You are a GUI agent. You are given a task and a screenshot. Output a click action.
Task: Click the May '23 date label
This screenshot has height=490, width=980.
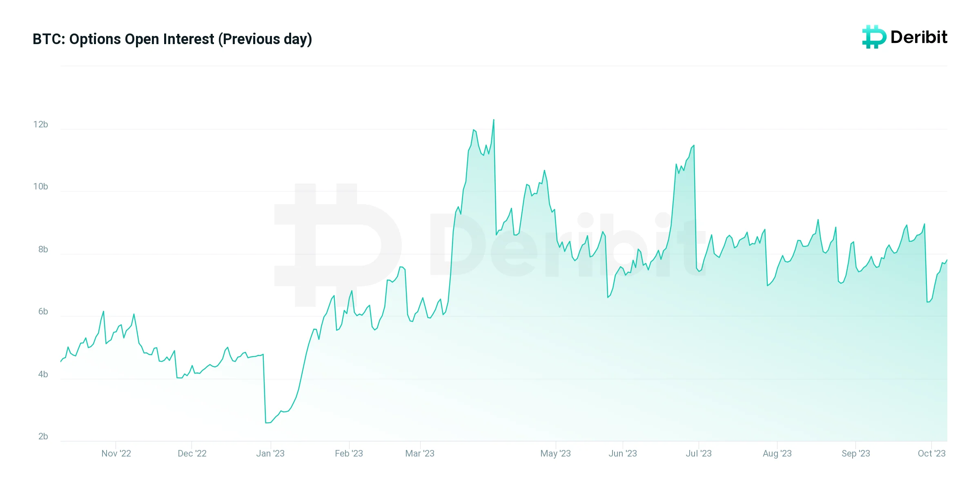pyautogui.click(x=555, y=453)
